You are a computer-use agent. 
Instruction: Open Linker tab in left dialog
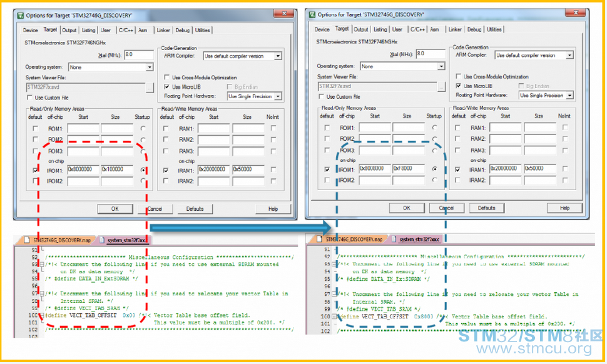(163, 30)
